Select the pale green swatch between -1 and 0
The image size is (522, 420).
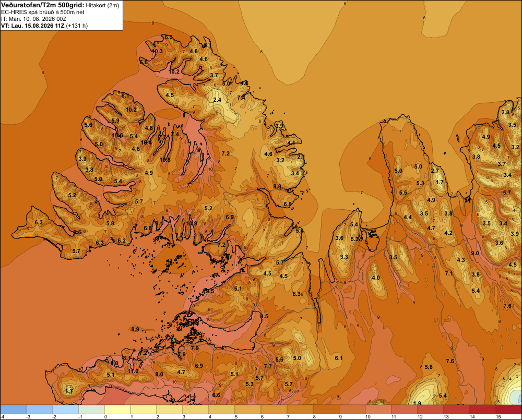pyautogui.click(x=91, y=410)
